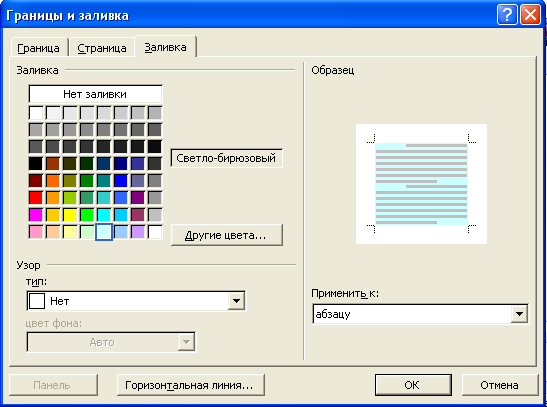Select the Заливка tab

[165, 47]
